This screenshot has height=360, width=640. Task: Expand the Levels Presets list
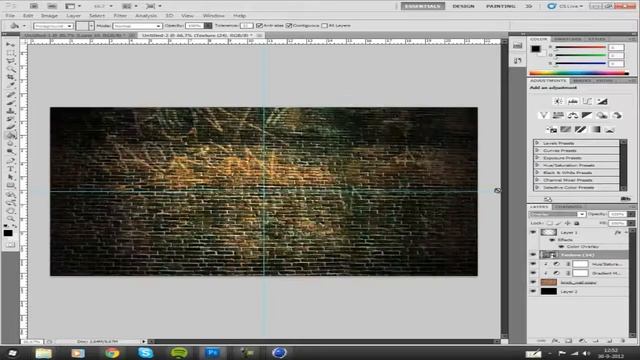pyautogui.click(x=538, y=143)
